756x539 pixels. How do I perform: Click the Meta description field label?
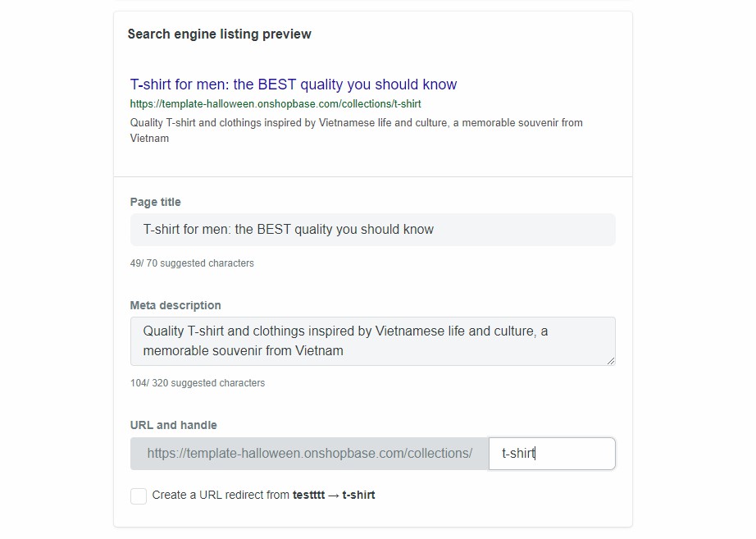coord(174,305)
